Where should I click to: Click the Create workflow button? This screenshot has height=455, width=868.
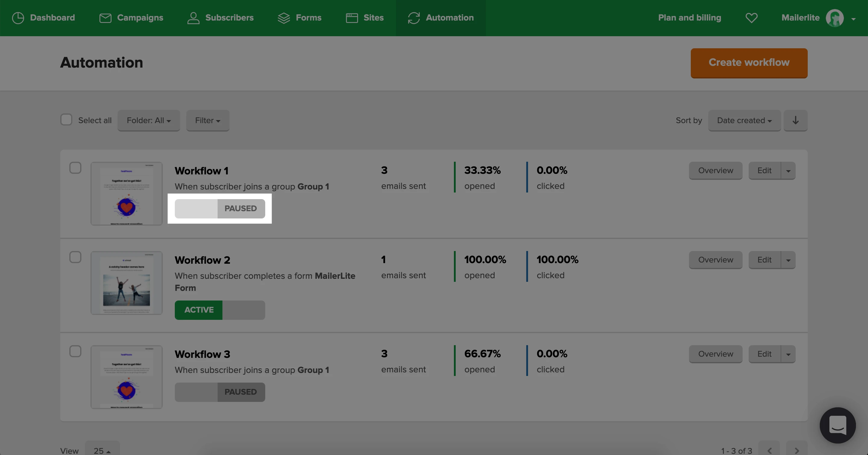pyautogui.click(x=749, y=63)
